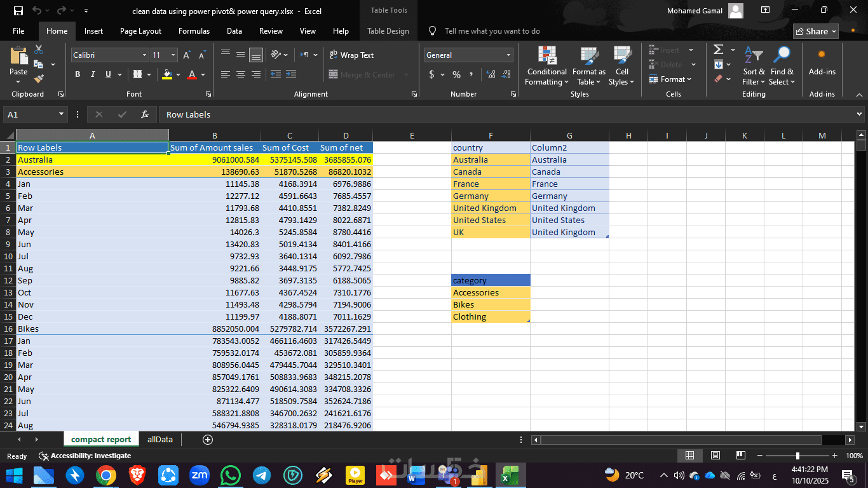Open the Name Box dropdown arrow

point(61,114)
